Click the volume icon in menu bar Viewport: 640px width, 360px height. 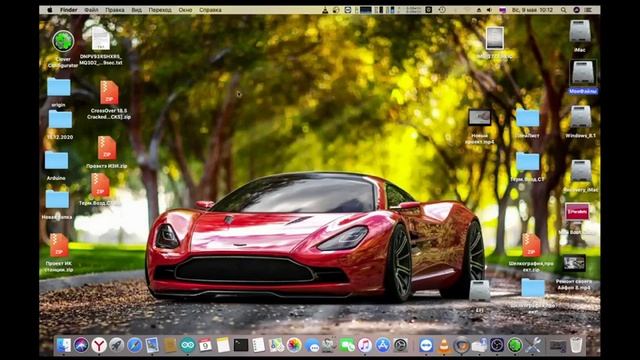point(489,10)
